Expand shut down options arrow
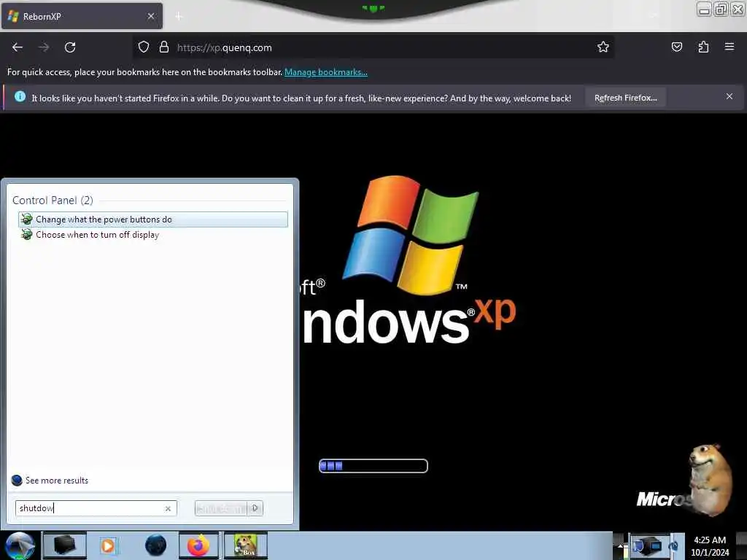 255,508
